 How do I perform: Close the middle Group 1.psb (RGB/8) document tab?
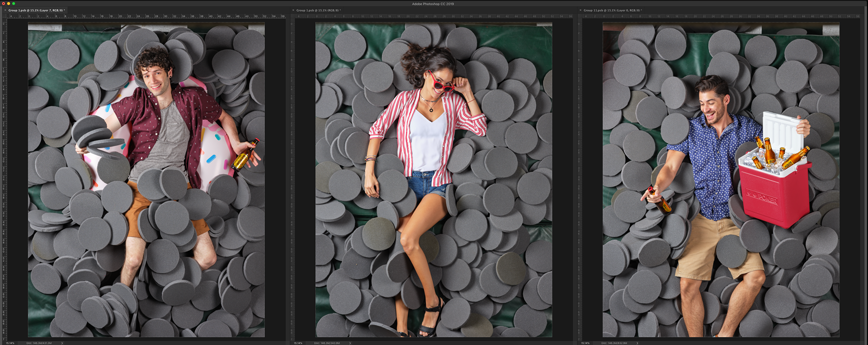coord(293,10)
